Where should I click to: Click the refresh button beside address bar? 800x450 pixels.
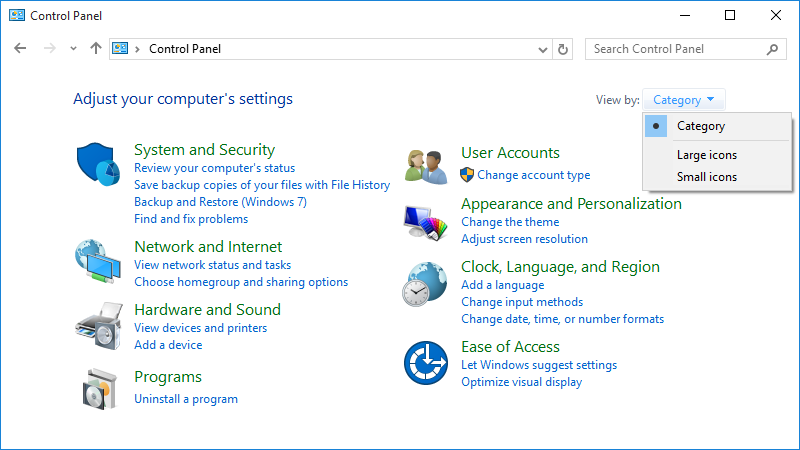coord(563,49)
